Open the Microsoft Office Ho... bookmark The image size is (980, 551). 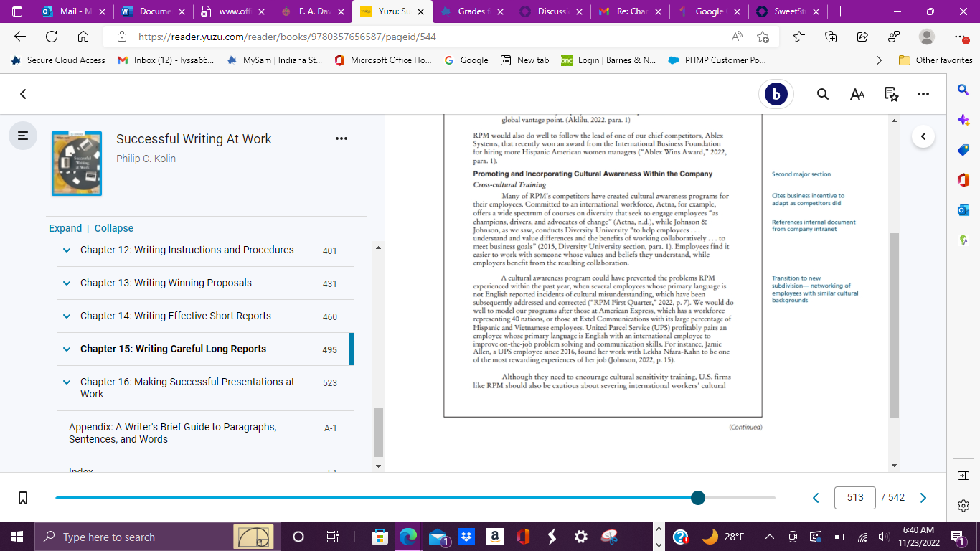[383, 60]
